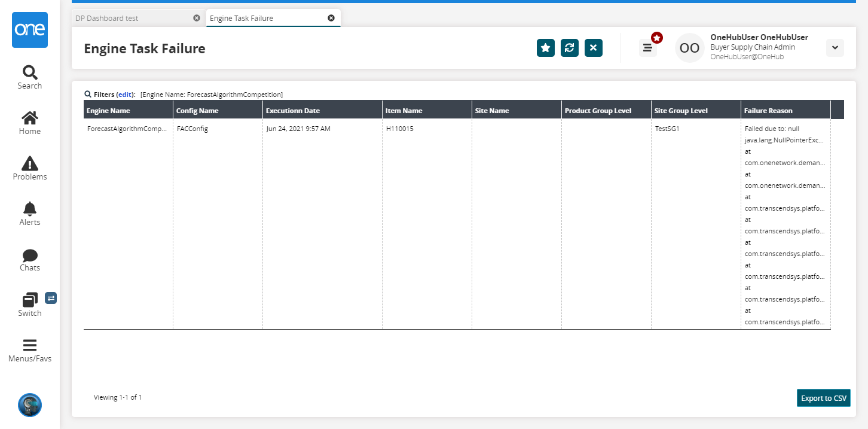Close report using the X toolbar button
This screenshot has height=429, width=868.
pos(594,48)
